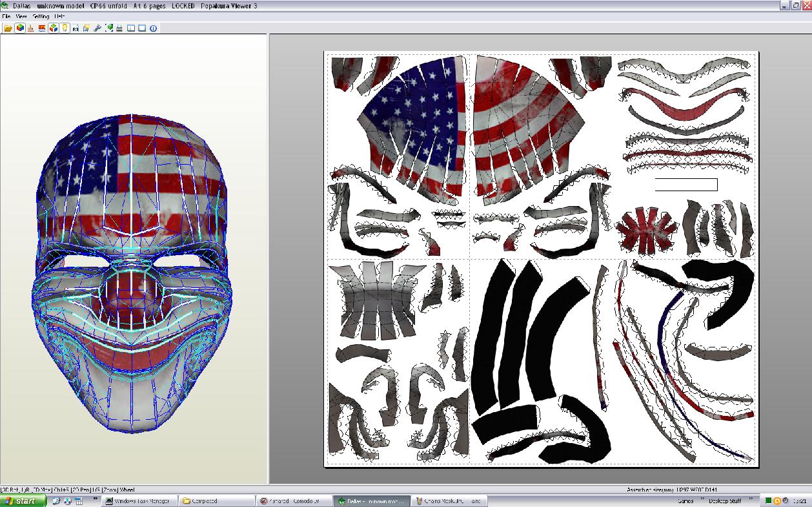Click the printer icon

click(x=119, y=28)
